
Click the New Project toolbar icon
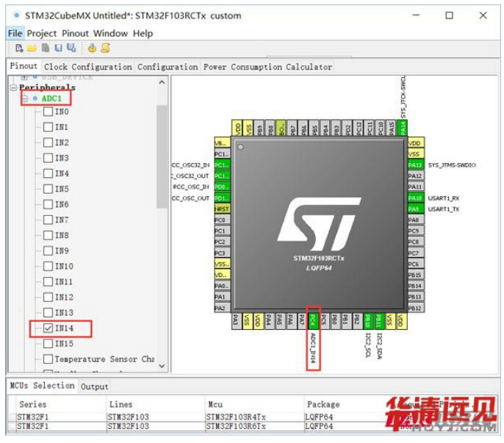[19, 48]
